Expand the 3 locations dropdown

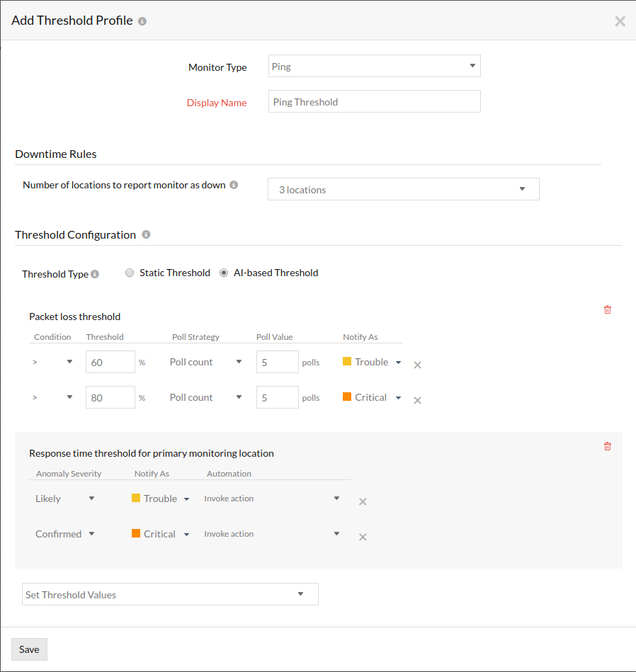point(403,190)
